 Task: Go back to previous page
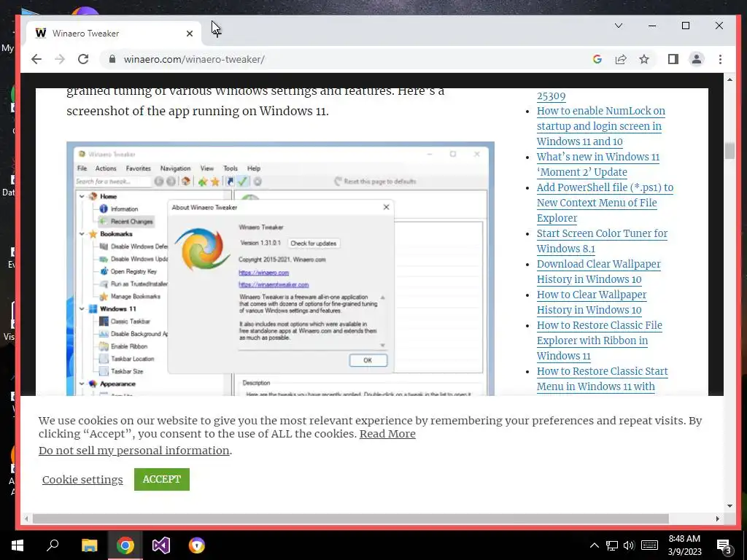36,59
